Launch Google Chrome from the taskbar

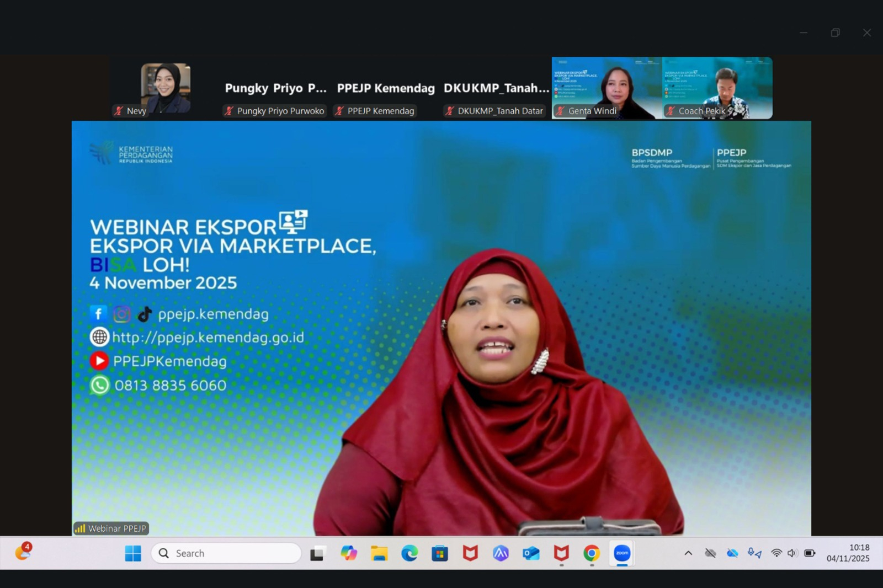pos(592,553)
